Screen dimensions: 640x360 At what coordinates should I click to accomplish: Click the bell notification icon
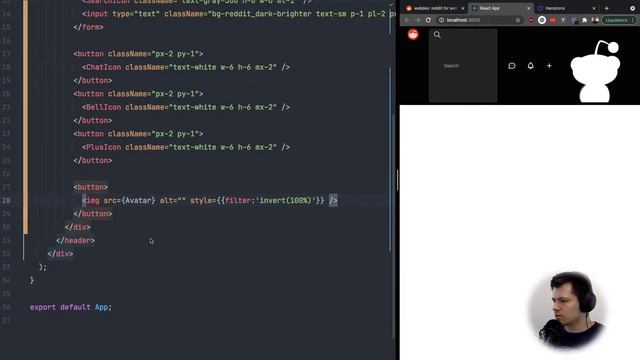530,65
